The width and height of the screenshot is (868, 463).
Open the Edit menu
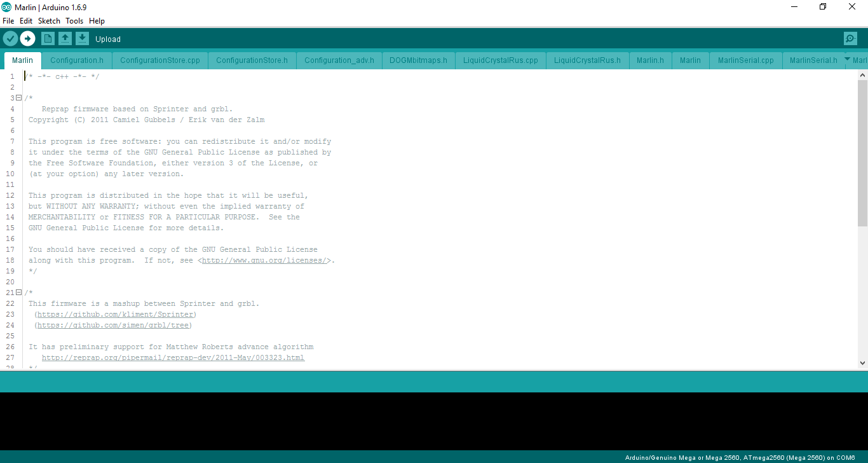point(26,21)
